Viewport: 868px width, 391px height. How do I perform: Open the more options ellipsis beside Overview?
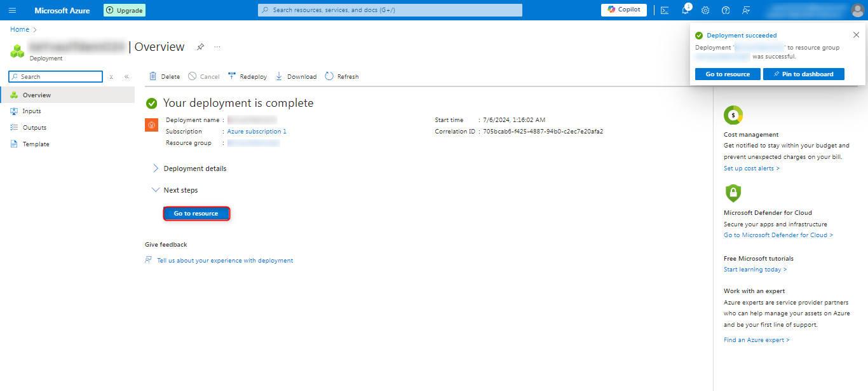pos(217,47)
